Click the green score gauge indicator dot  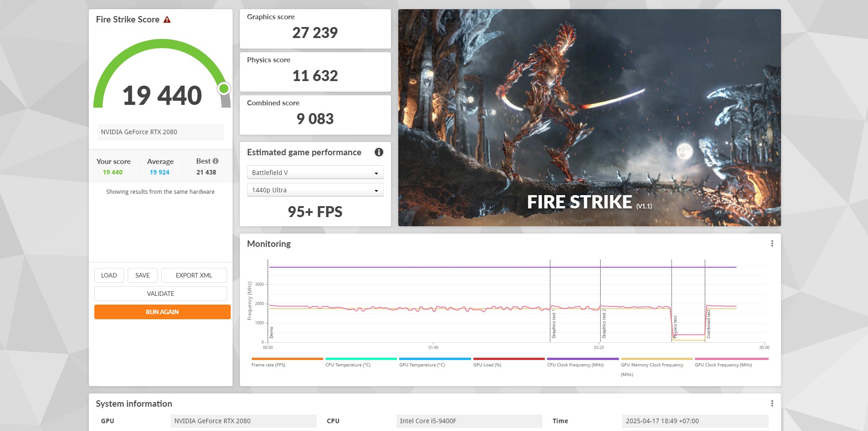click(x=224, y=88)
